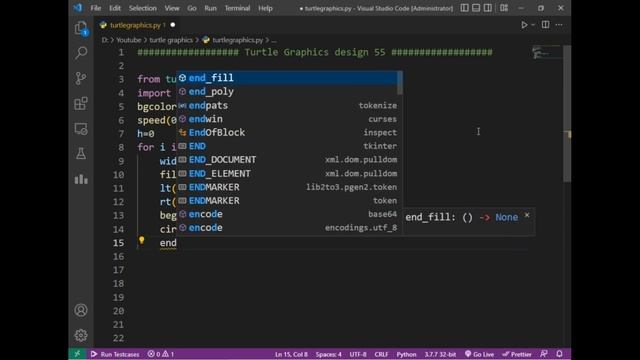
Task: Select EndOfBlock suggestion from inspect
Action: (287, 132)
